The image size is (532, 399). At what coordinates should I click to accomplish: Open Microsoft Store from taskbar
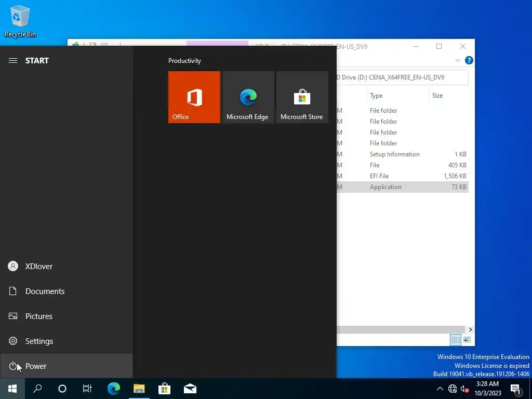tap(165, 389)
